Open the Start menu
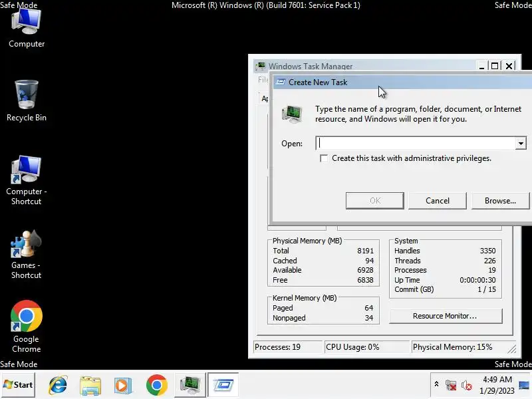This screenshot has width=532, height=399. pos(18,385)
